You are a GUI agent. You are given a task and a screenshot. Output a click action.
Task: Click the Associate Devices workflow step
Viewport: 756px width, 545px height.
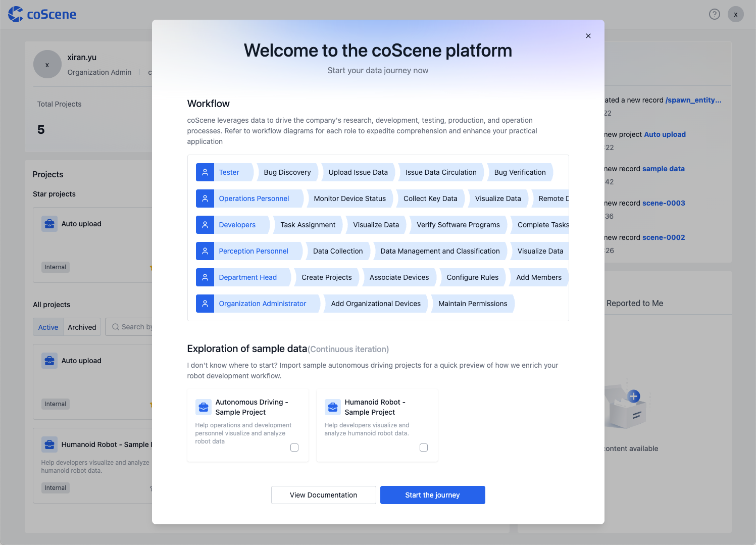(x=399, y=277)
